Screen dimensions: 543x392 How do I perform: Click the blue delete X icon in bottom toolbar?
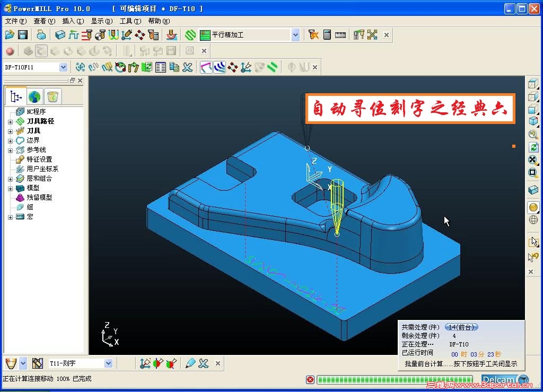[204, 363]
